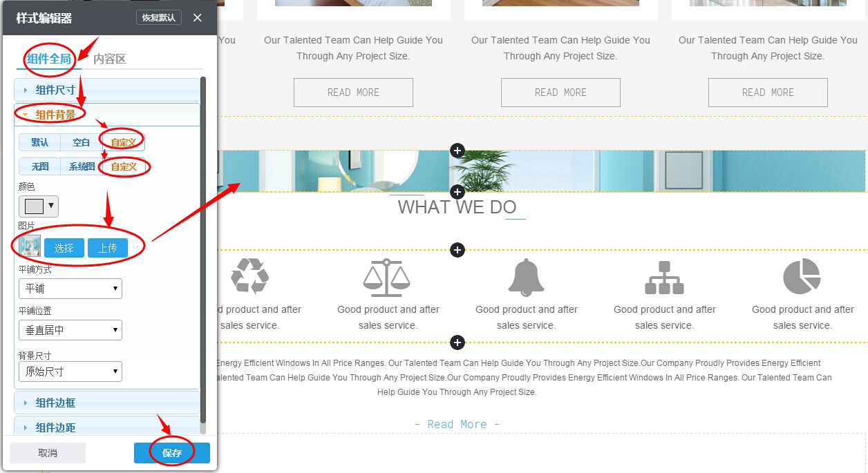Switch to the 组件全局 tab
Screen dimensions: 868x473
coord(48,59)
